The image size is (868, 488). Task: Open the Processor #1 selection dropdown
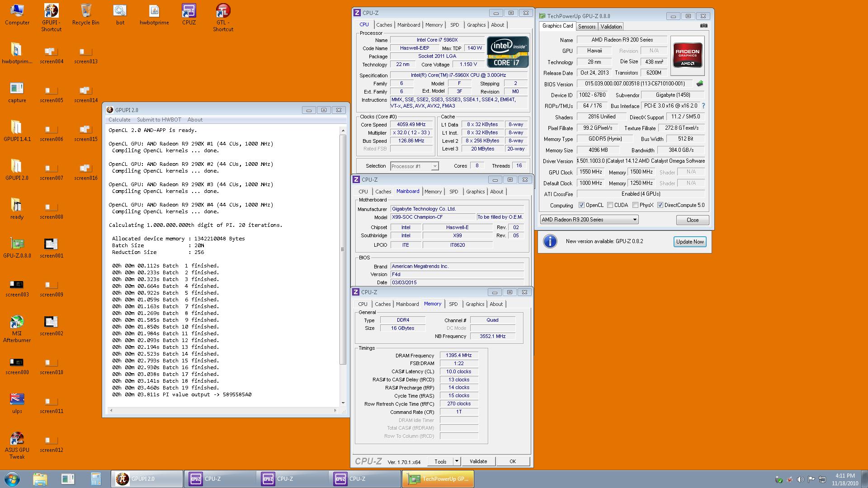tap(414, 166)
